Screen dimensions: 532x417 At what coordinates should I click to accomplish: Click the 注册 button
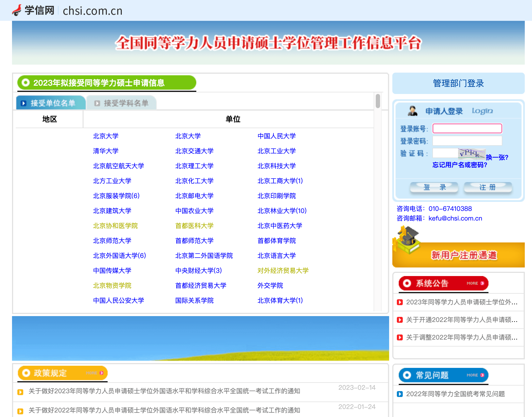pyautogui.click(x=488, y=187)
